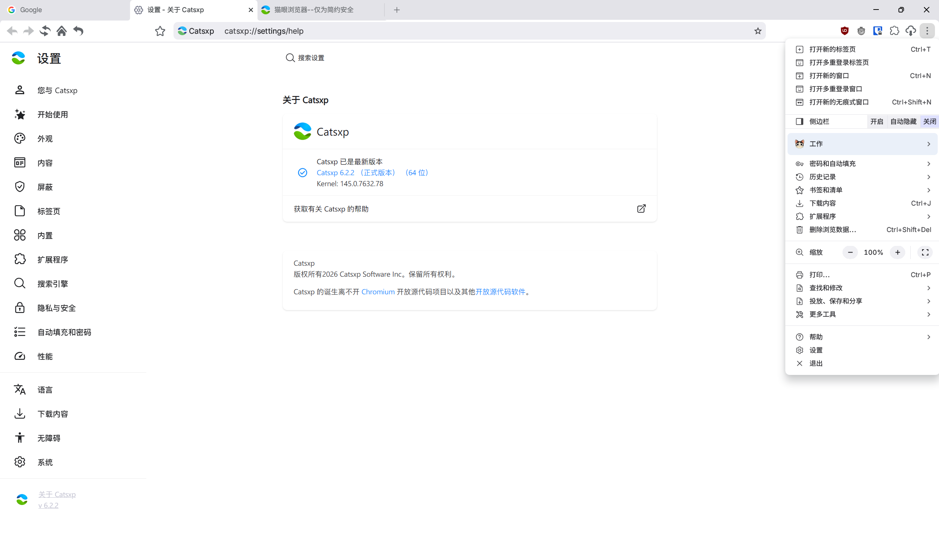Image resolution: width=939 pixels, height=560 pixels.
Task: Open the 无障碍 accessibility settings
Action: (x=49, y=438)
